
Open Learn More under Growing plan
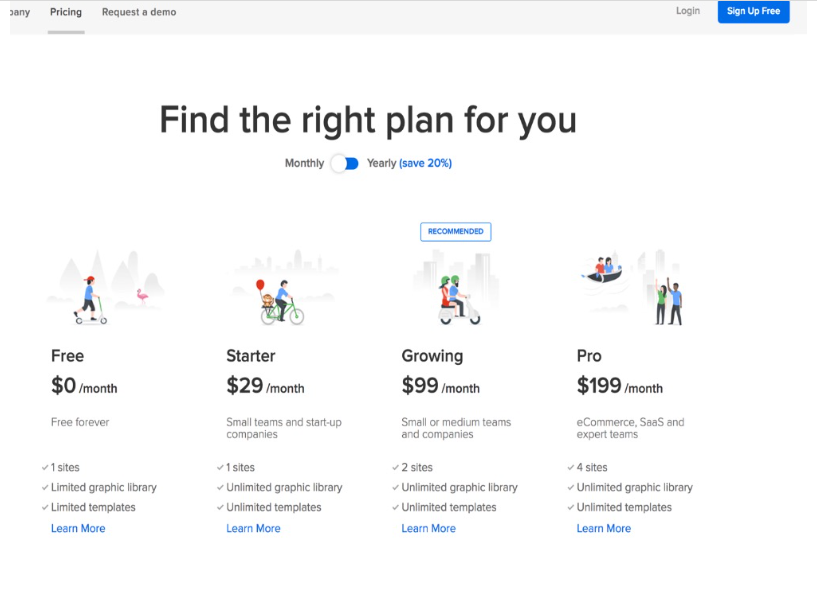pyautogui.click(x=428, y=528)
